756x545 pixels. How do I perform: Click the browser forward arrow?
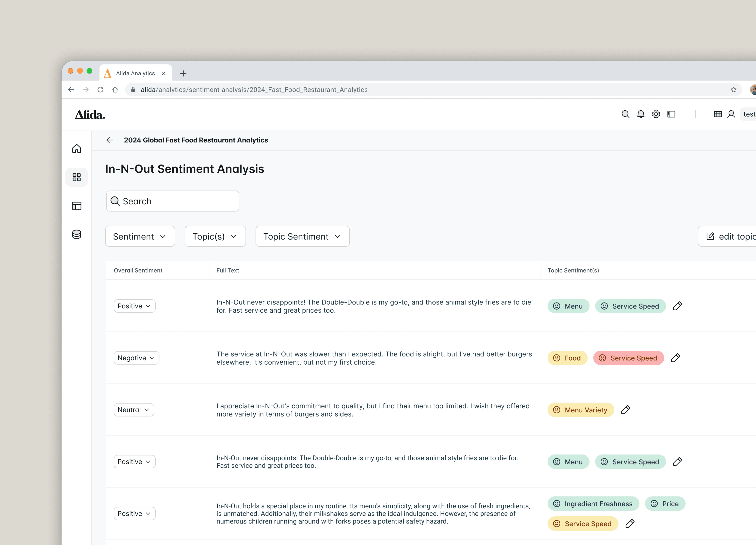pos(86,90)
